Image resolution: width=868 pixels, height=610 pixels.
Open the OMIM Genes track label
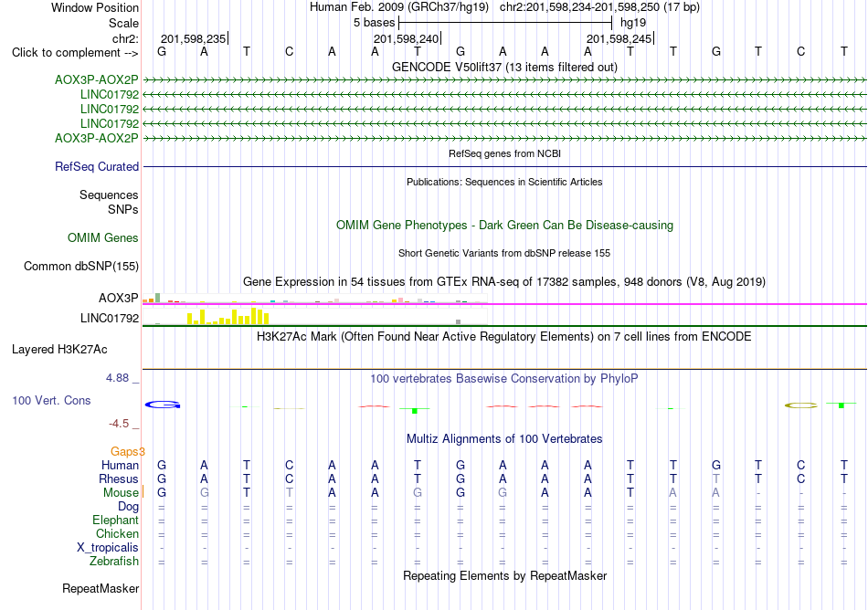(x=103, y=237)
